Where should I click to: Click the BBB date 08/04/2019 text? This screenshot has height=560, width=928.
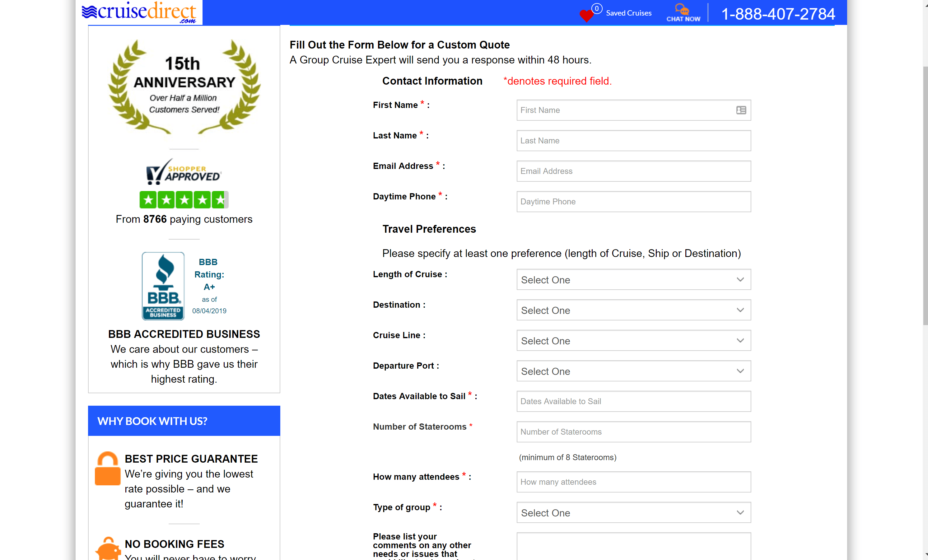coord(209,311)
